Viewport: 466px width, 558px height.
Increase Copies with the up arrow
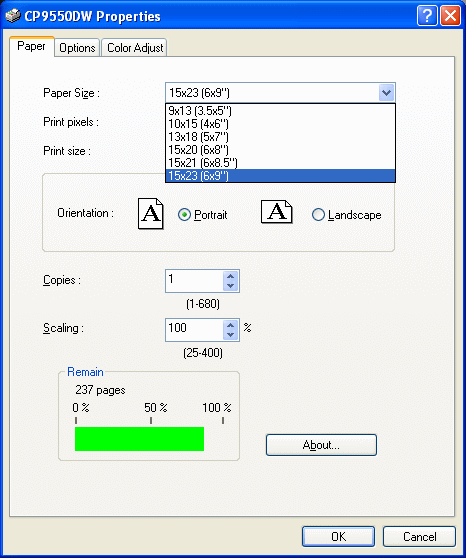pos(231,276)
